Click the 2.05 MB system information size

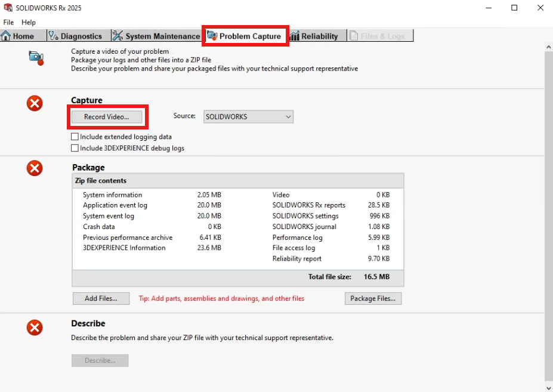[x=209, y=195]
